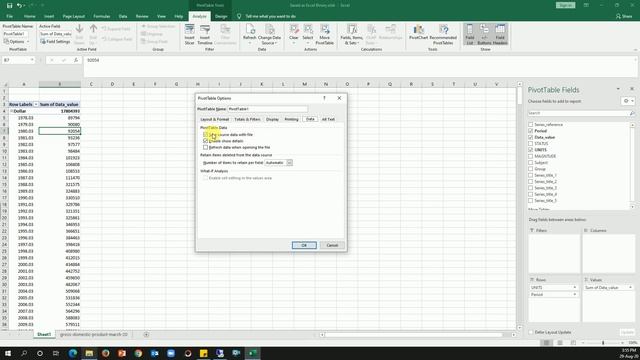Screen dimensions: 640x360
Task: Open Number of items to retain dropdown
Action: click(x=289, y=162)
